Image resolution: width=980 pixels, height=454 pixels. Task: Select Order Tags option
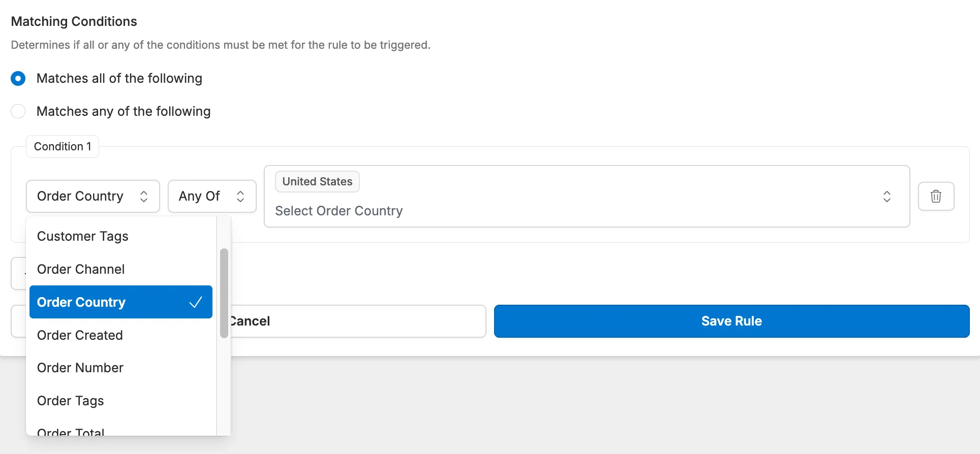coord(71,401)
